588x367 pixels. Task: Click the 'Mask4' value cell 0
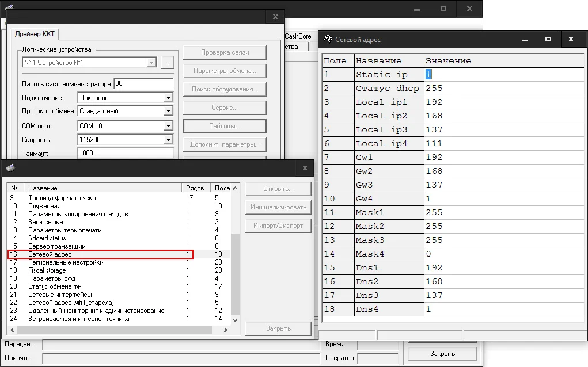coord(504,254)
